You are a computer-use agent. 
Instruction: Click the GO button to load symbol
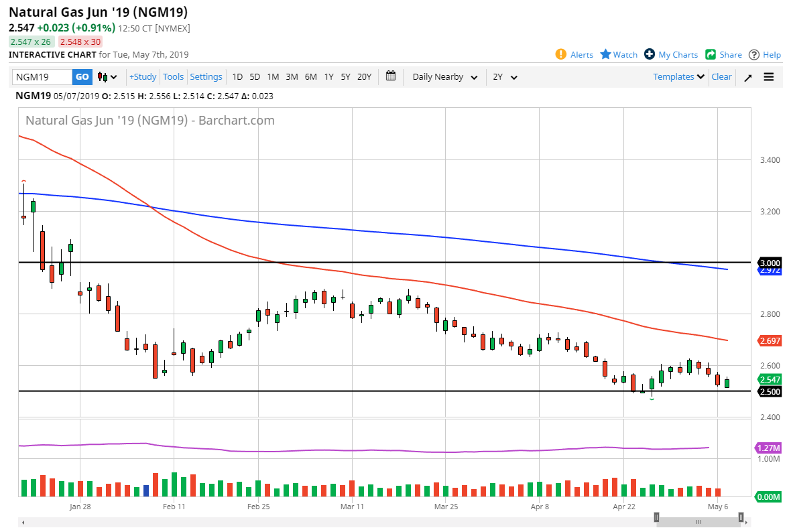[81, 76]
